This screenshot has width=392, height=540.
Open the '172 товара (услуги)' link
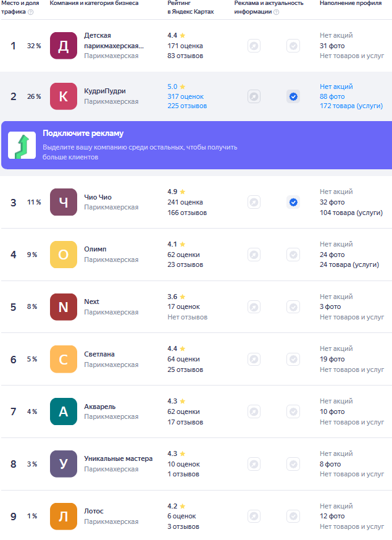tap(351, 106)
